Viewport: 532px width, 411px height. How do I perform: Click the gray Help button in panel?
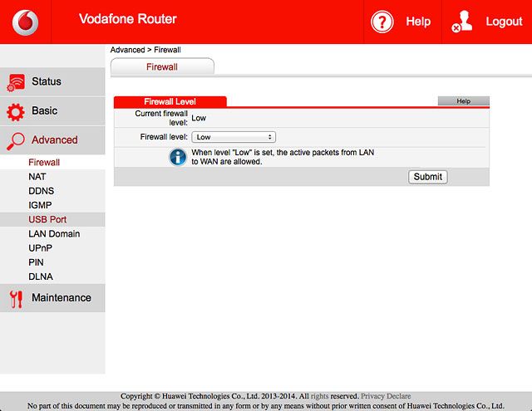464,101
